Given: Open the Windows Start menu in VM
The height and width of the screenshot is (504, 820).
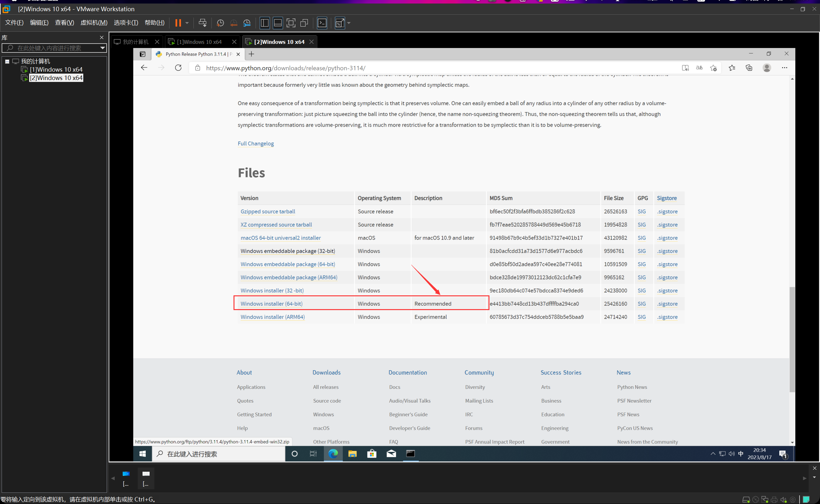Looking at the screenshot, I should pyautogui.click(x=143, y=454).
